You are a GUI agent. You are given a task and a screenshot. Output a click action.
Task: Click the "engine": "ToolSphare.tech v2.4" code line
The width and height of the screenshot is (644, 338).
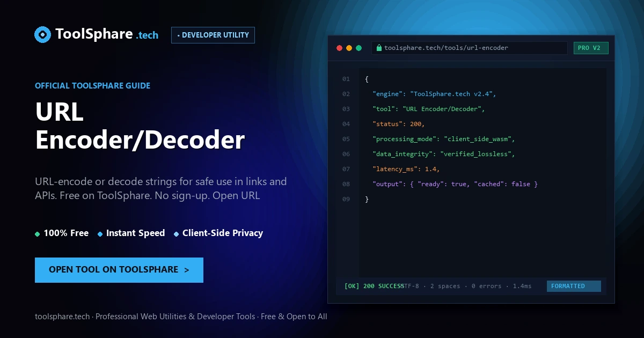[x=435, y=94]
